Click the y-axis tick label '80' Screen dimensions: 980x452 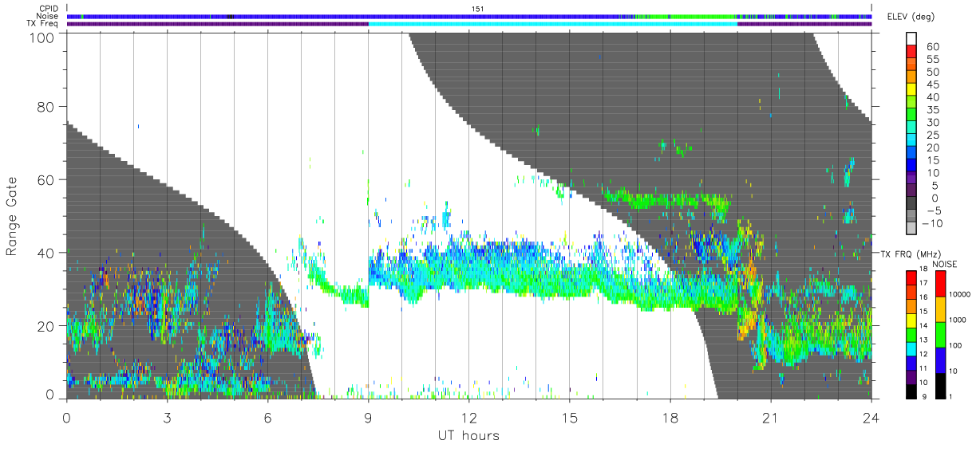click(45, 107)
